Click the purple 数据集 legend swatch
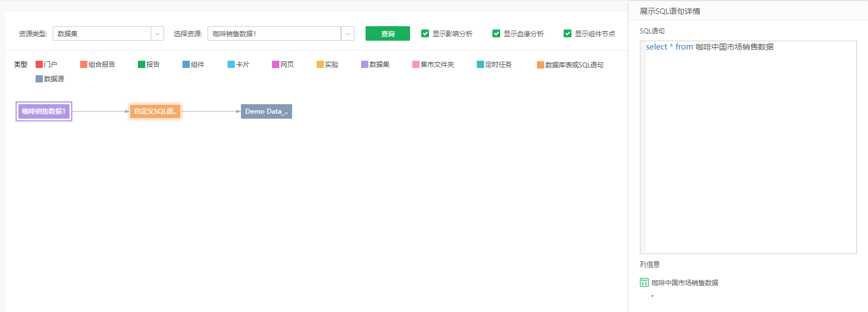868x312 pixels. (x=364, y=65)
